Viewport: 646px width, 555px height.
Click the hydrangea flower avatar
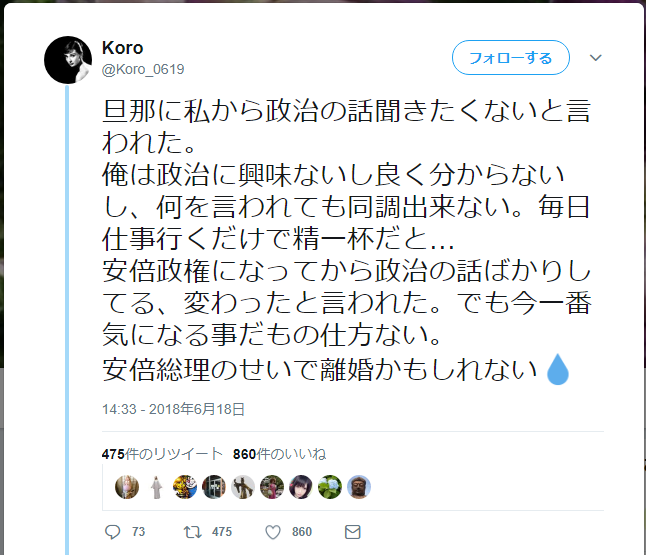(x=330, y=487)
